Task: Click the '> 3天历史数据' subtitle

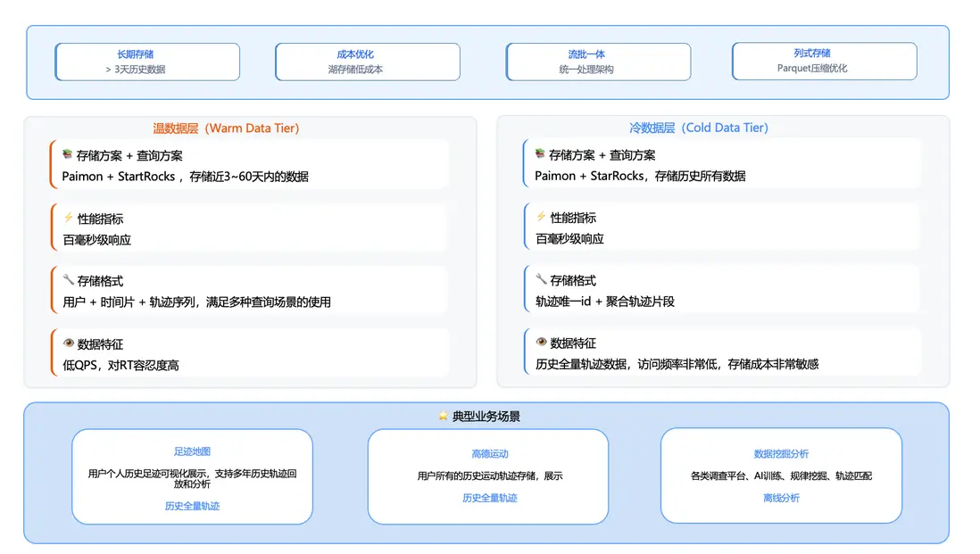Action: [x=136, y=70]
